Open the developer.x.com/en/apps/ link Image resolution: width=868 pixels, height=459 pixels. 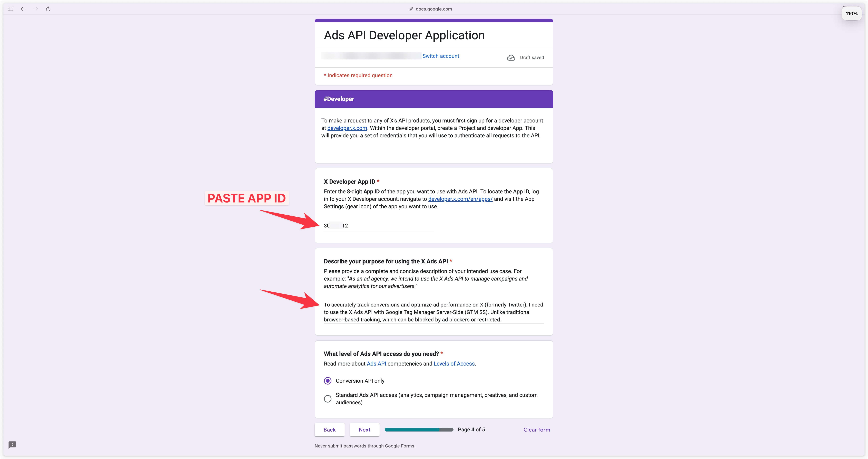tap(460, 199)
